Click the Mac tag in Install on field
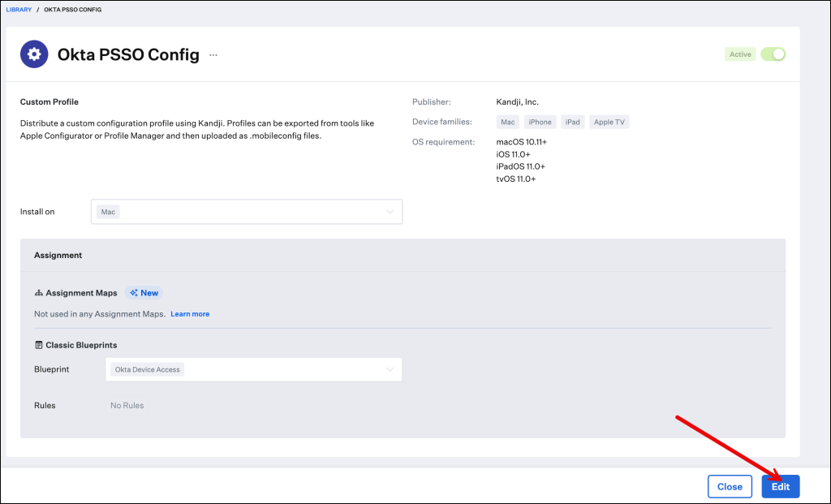Screen dimensions: 831x504 click(108, 212)
